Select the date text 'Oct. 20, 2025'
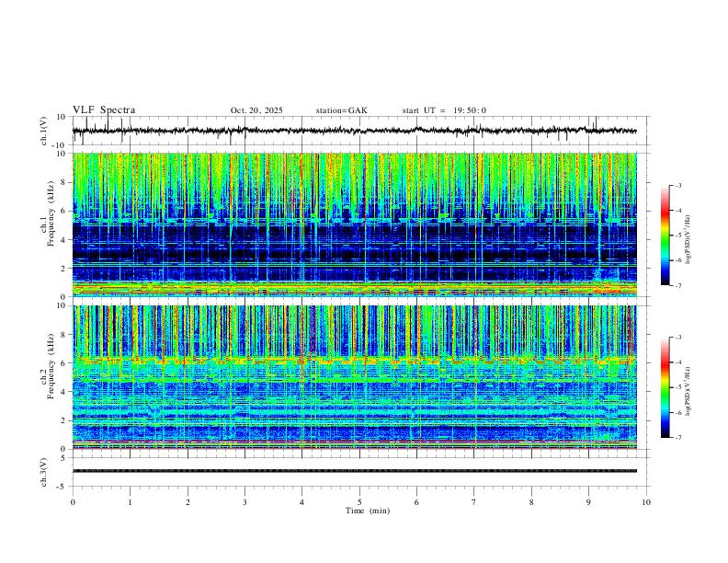The width and height of the screenshot is (728, 563). [x=256, y=110]
